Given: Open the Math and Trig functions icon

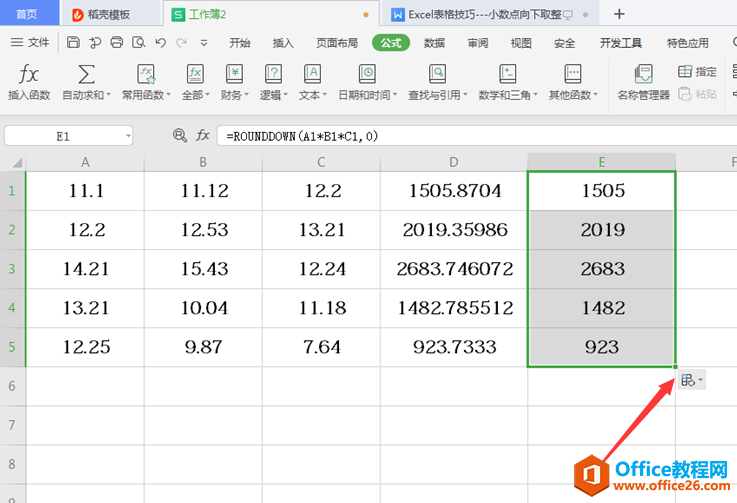Looking at the screenshot, I should pos(508,74).
